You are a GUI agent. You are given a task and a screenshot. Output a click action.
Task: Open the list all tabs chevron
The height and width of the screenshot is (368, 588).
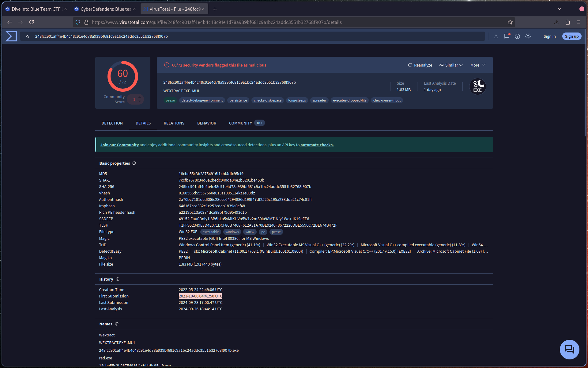(560, 9)
